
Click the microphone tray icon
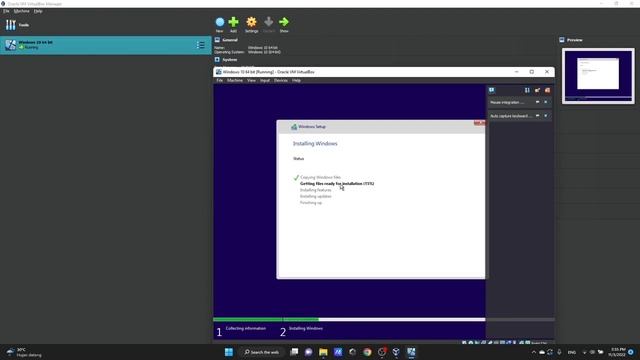(559, 352)
